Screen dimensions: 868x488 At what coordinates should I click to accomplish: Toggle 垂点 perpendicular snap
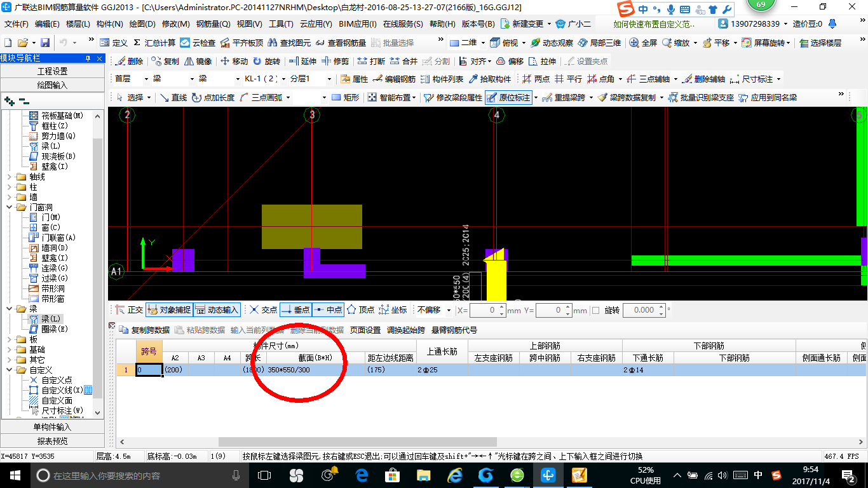tap(295, 310)
